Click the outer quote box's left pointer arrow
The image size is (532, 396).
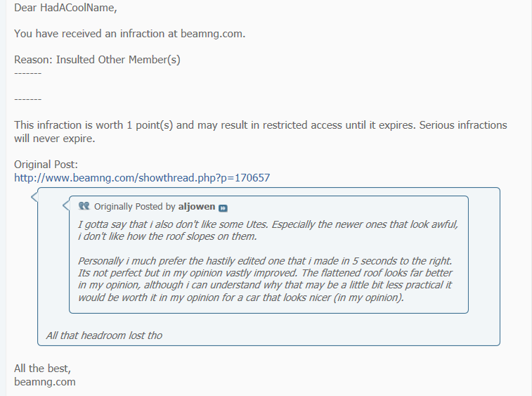34,197
